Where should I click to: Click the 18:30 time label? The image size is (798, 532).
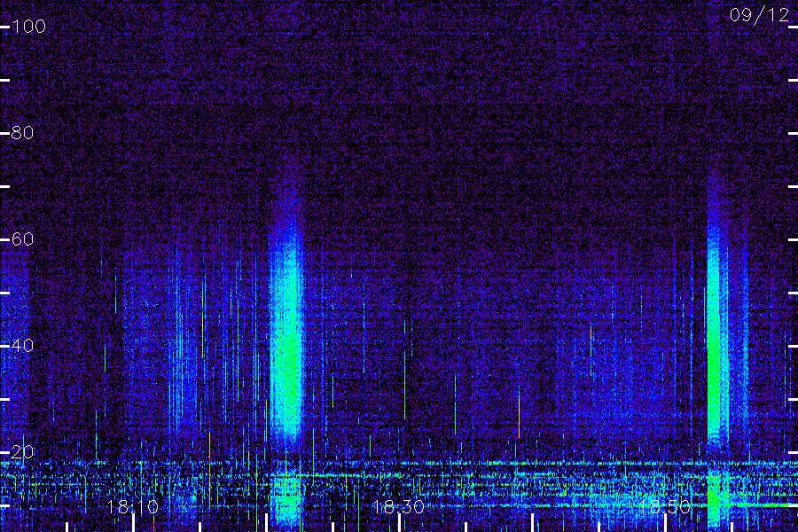(398, 507)
